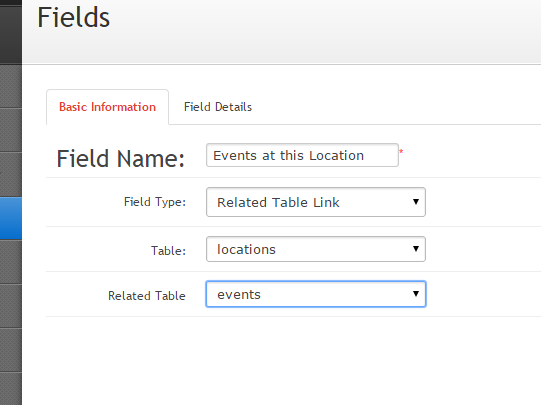Click the red required asterisk beside Field Name
This screenshot has width=541, height=405.
[x=401, y=151]
